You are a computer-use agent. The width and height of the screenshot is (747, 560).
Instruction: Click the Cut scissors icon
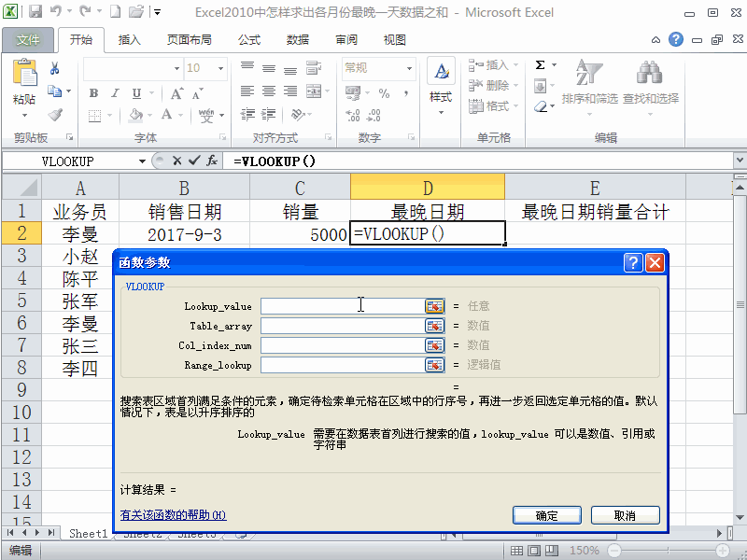coord(55,68)
